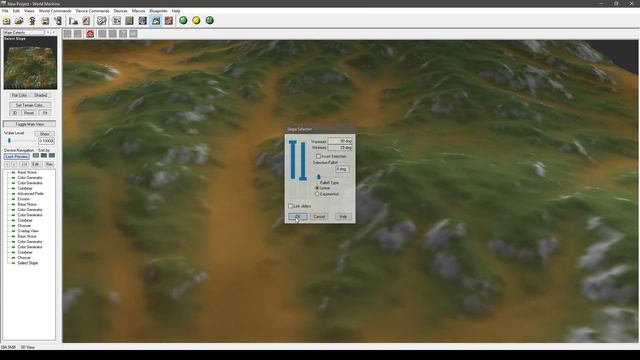Click the Show water level button

pyautogui.click(x=44, y=134)
